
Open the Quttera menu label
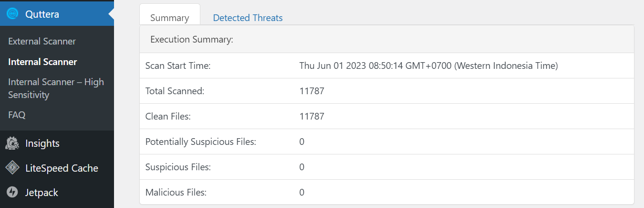[x=42, y=14]
